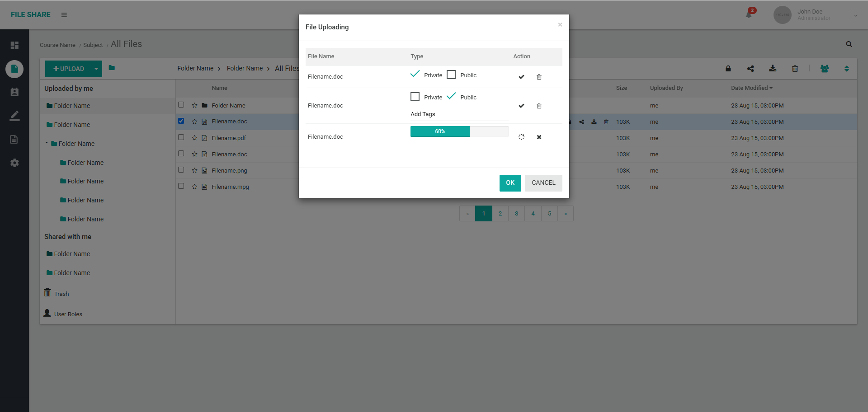The height and width of the screenshot is (412, 868).
Task: Open the users group icon in the toolbar
Action: coord(825,69)
